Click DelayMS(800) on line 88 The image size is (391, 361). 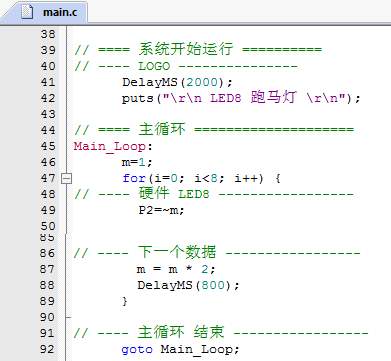point(188,285)
